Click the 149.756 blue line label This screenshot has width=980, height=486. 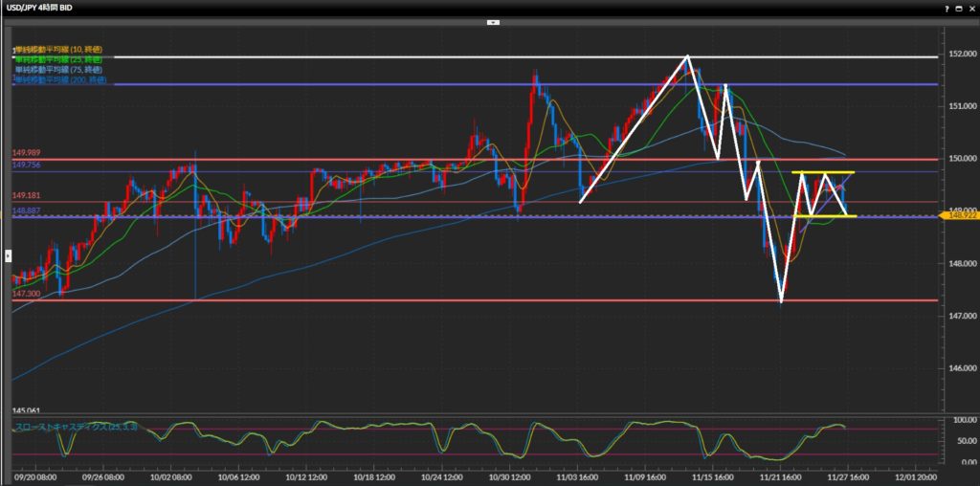(26, 165)
